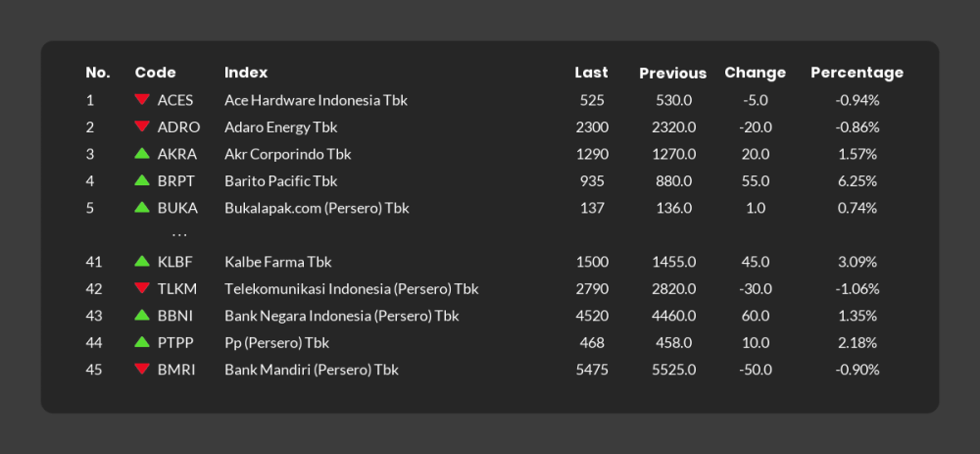Select the BBNI stock code
The height and width of the screenshot is (454, 980).
coord(175,316)
